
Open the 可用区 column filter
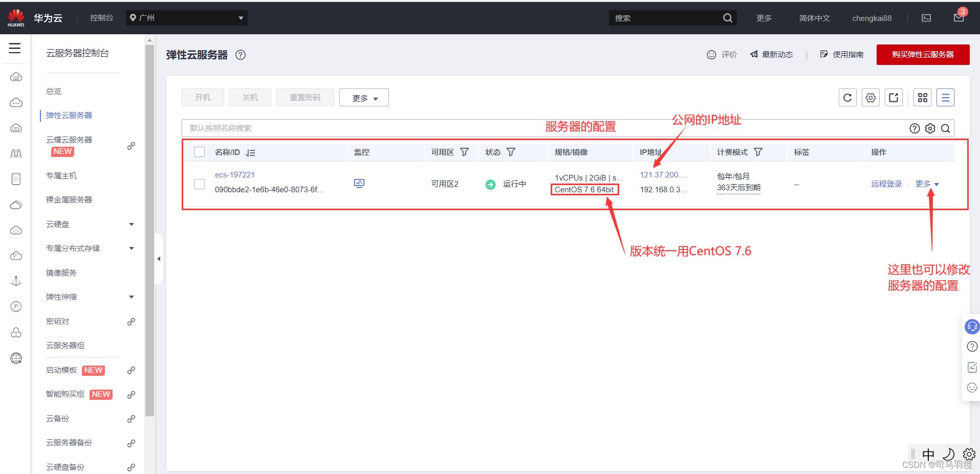(x=464, y=152)
